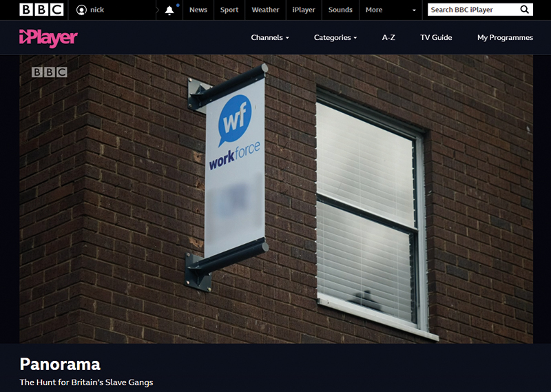Open the nick account profile icon
Screen dimensions: 551x392
[81, 10]
